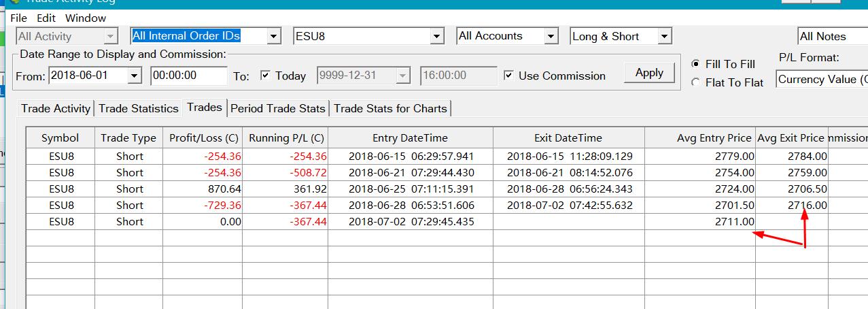Click the Apply button
Viewport: 868px width, 309px height.
click(649, 73)
